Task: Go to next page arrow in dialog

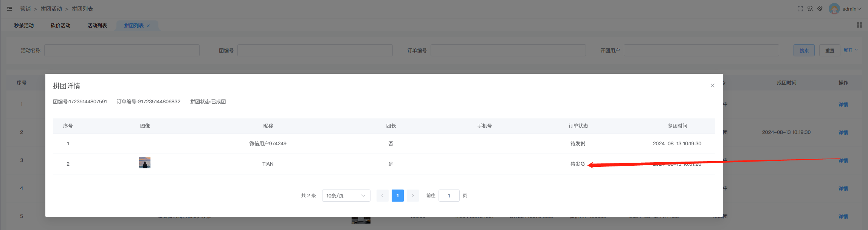Action: (413, 196)
